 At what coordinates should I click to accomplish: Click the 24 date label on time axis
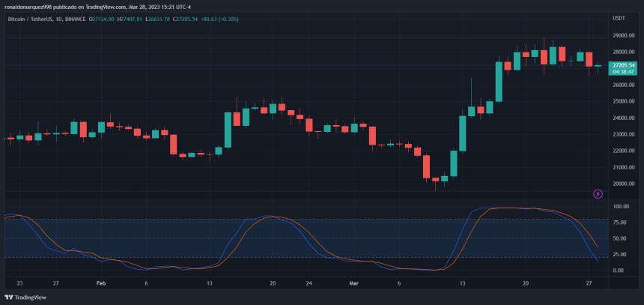(x=309, y=283)
